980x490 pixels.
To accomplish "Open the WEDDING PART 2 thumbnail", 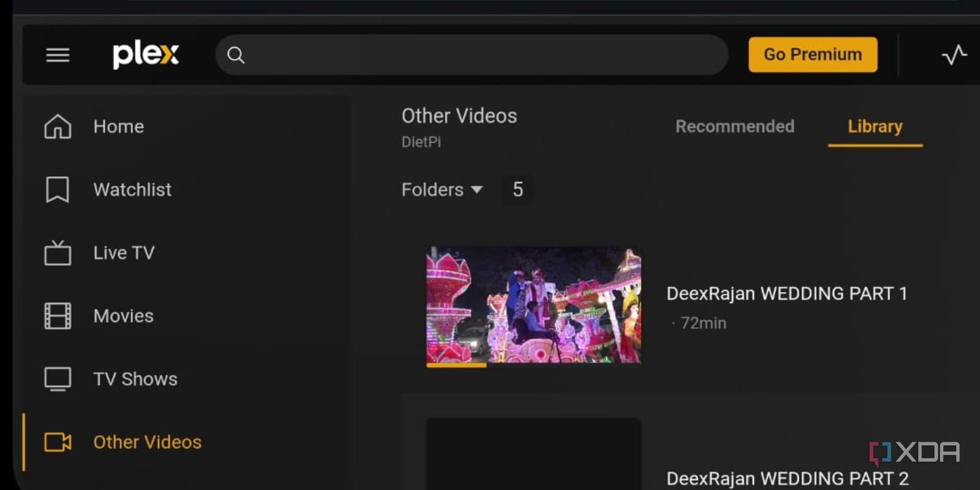I will (533, 454).
